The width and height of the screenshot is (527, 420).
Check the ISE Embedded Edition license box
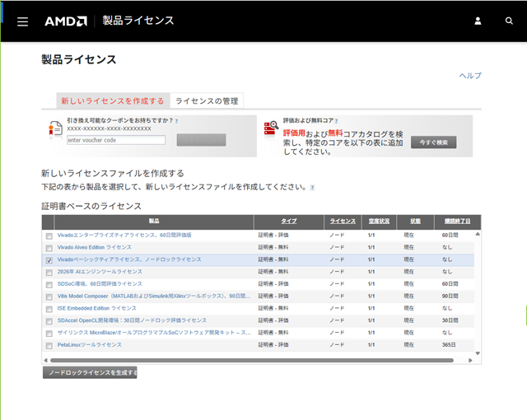click(x=49, y=309)
